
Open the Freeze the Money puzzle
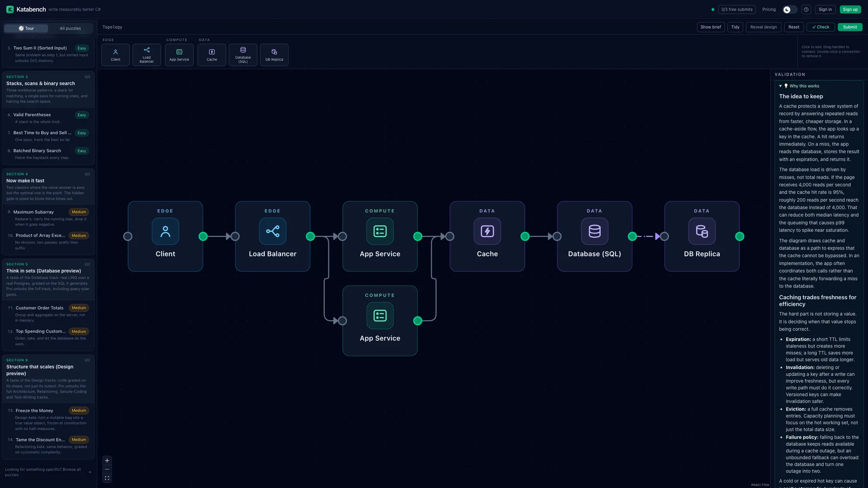[x=48, y=419]
